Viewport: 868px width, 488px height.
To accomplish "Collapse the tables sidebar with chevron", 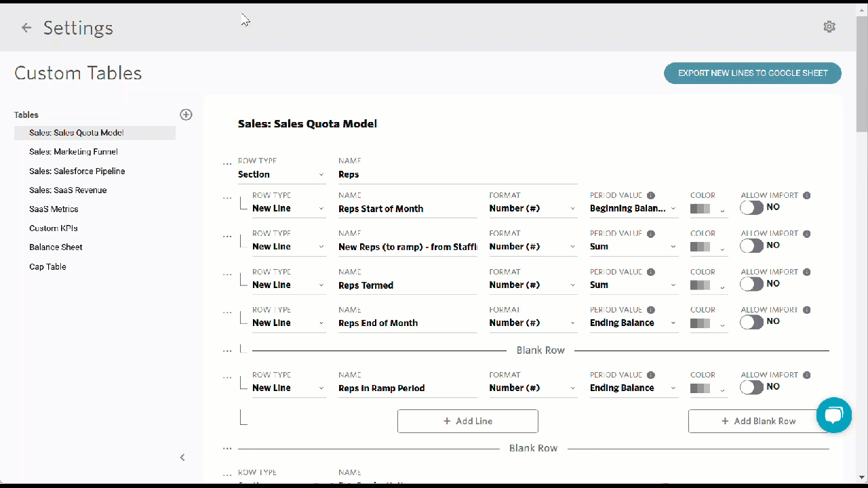I will pyautogui.click(x=182, y=457).
